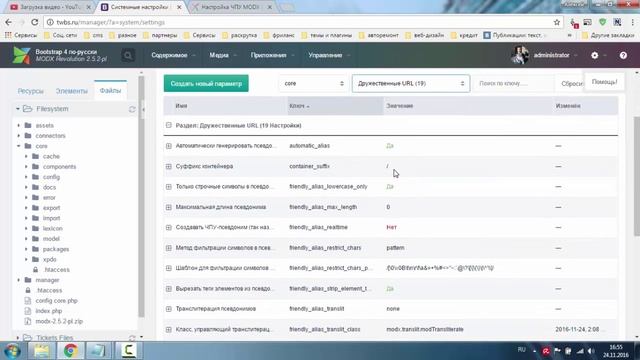Open the Сервисы bookmarks folder
640x360 pixels.
[x=200, y=36]
